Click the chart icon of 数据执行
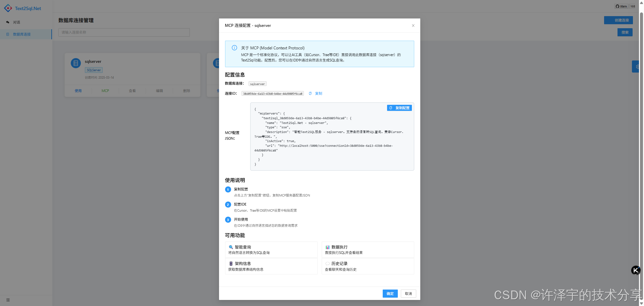The height and width of the screenshot is (306, 644). coord(327,247)
